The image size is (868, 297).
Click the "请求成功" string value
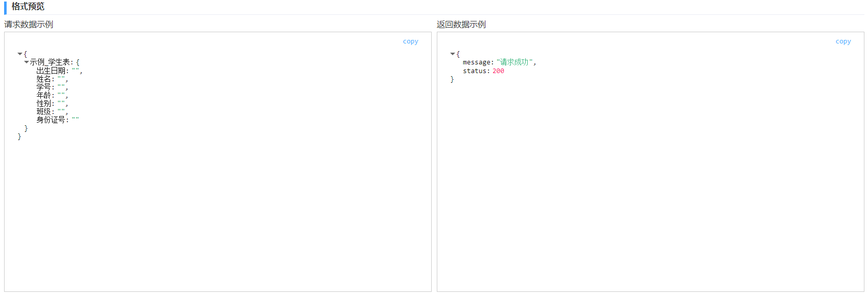514,62
